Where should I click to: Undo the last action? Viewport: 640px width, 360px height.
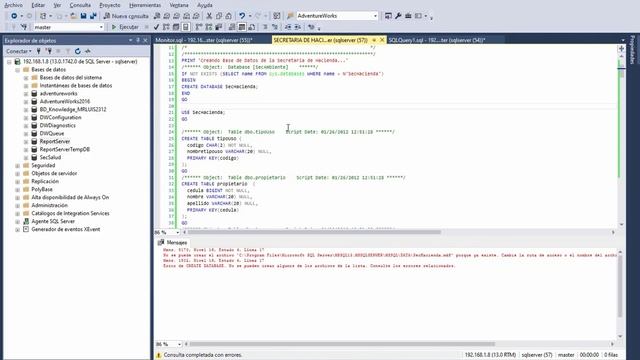pos(242,16)
